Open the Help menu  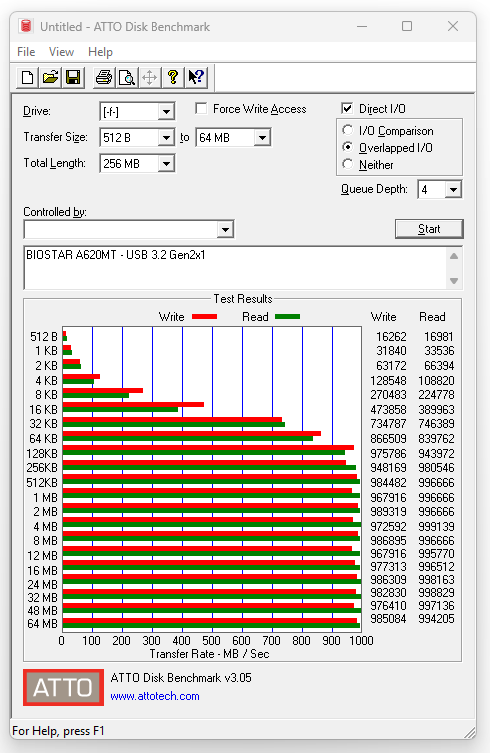pos(100,52)
